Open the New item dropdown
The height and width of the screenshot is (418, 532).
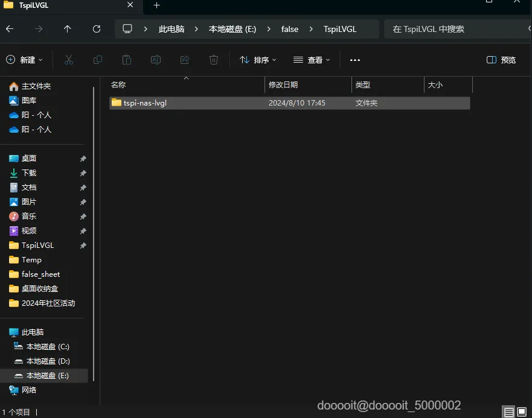pos(25,60)
